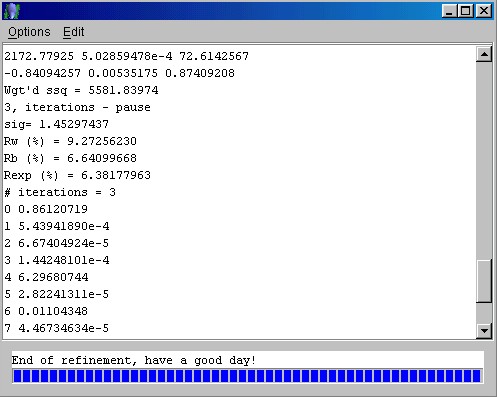
Task: Click parameter row '0 0.86120719'
Action: pyautogui.click(x=46, y=209)
